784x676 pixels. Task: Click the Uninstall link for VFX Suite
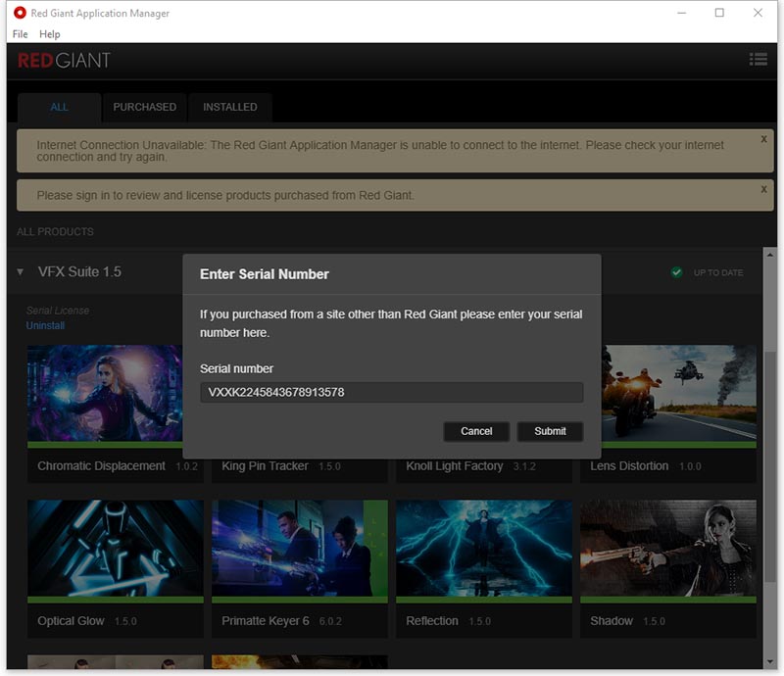click(45, 325)
